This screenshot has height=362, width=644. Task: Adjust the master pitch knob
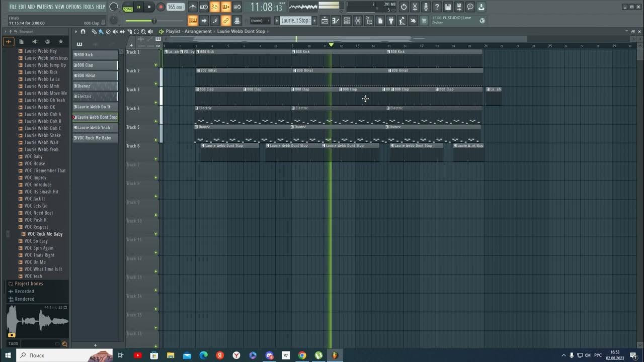pos(114,20)
